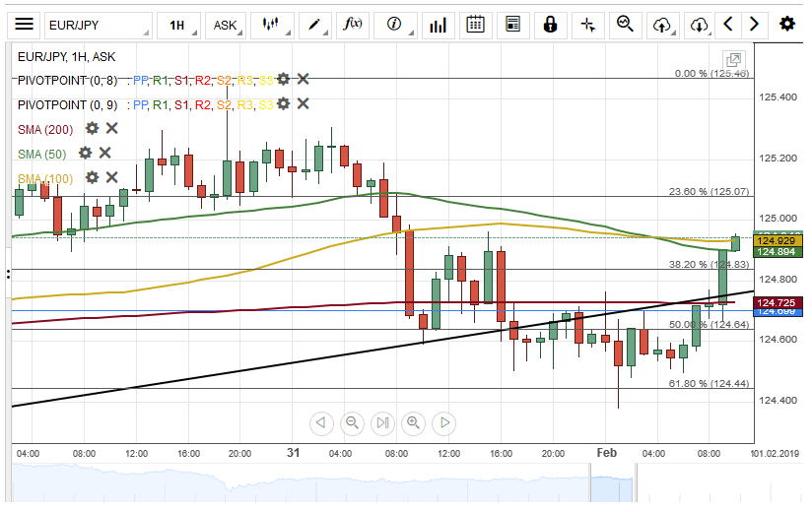The width and height of the screenshot is (812, 512).
Task: Pop out the chart with detach icon
Action: pyautogui.click(x=732, y=61)
